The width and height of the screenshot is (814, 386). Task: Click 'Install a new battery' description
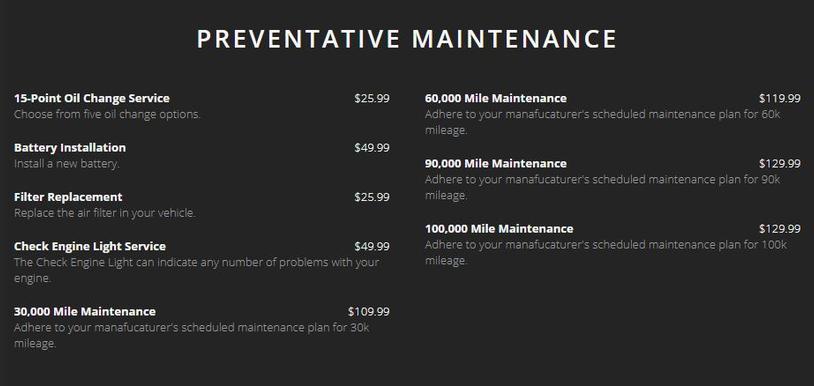pos(66,163)
